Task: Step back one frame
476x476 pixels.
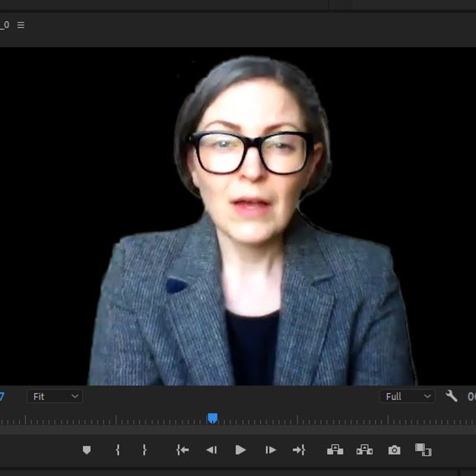Action: (211, 450)
